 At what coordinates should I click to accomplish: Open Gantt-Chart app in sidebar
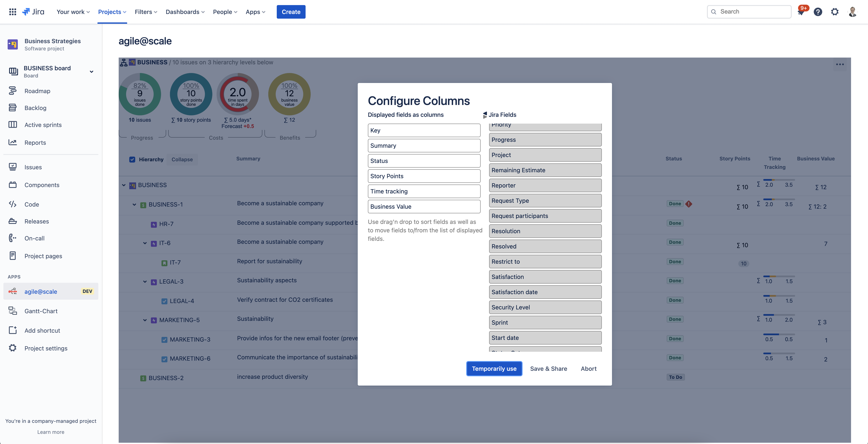[x=41, y=311]
